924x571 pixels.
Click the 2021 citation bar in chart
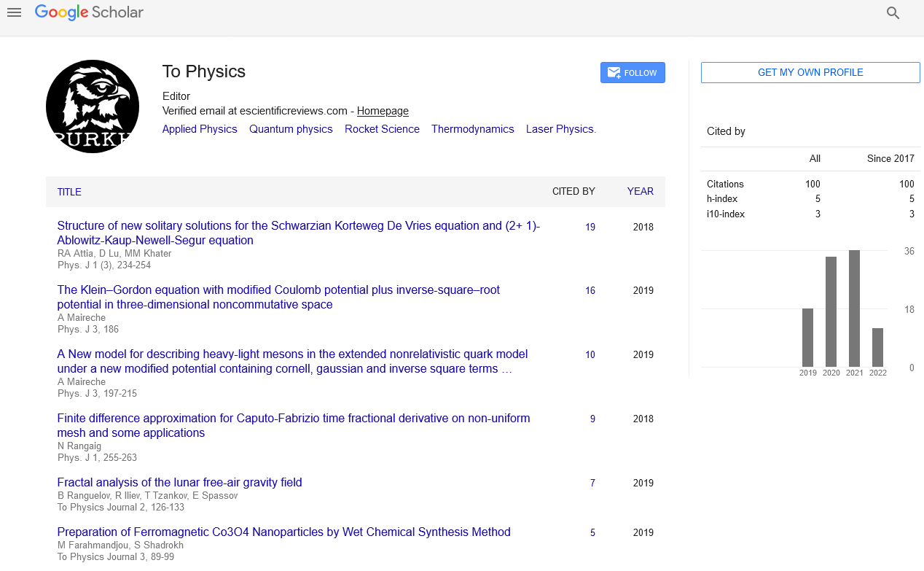coord(854,308)
